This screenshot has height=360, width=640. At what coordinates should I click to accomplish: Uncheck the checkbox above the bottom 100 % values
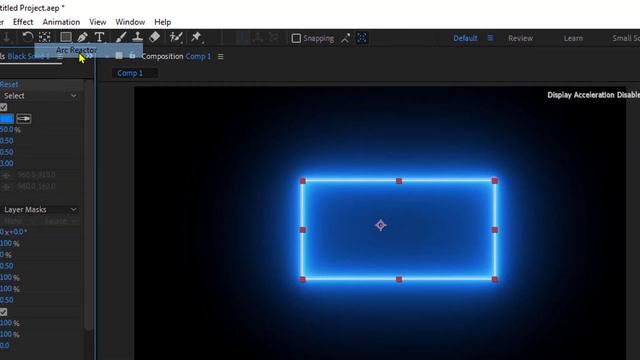(3, 312)
